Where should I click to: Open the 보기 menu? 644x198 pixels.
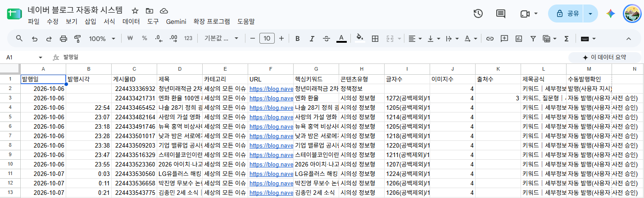click(x=72, y=21)
